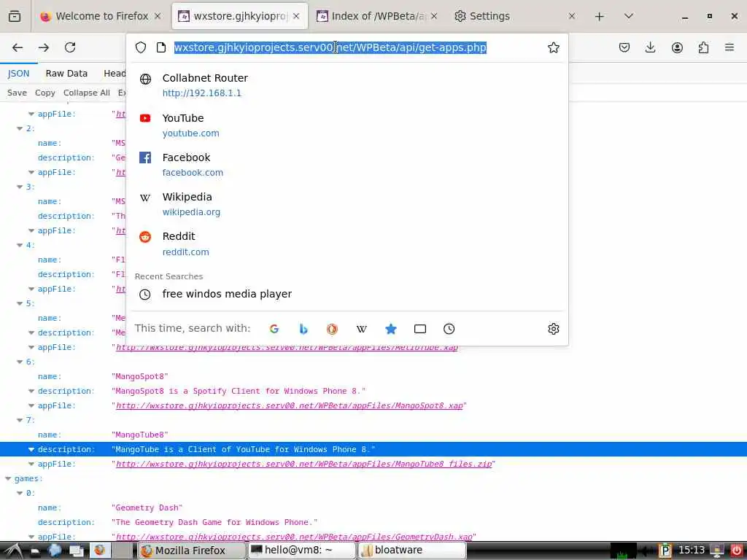Select Facebook suggestion

pyautogui.click(x=347, y=165)
